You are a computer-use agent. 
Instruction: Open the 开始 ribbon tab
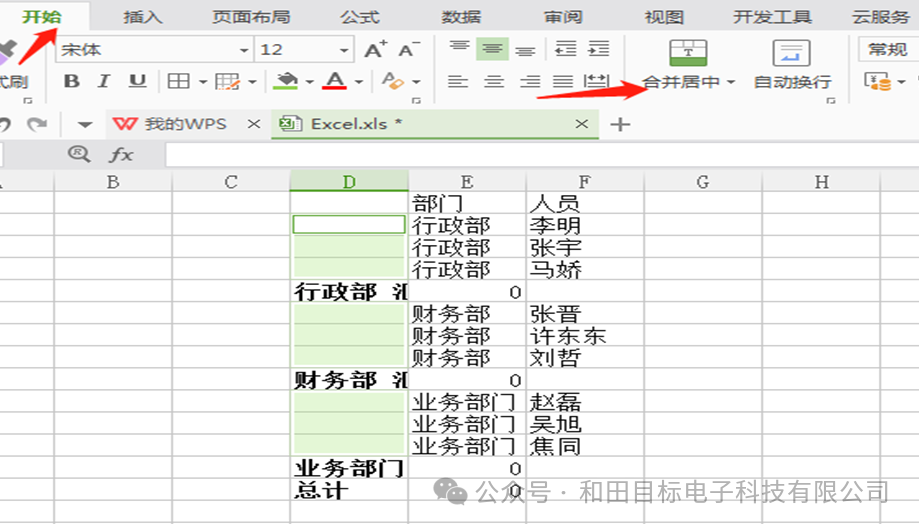point(42,16)
